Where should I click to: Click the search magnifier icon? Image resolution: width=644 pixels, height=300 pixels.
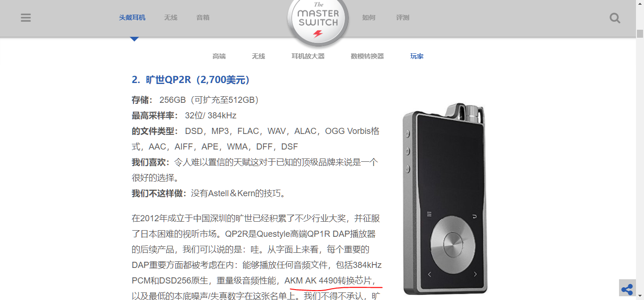click(x=615, y=18)
